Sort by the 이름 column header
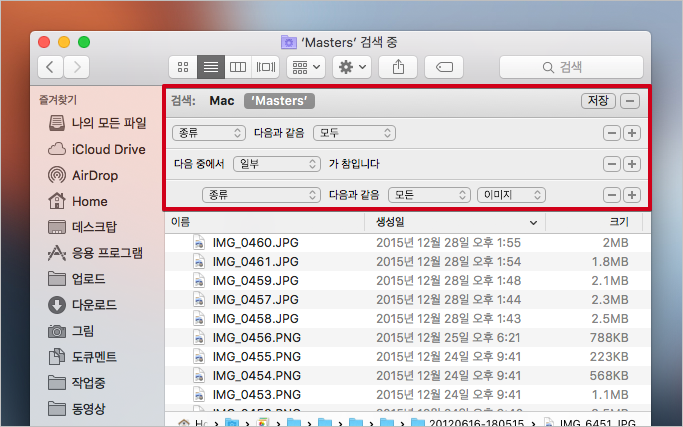683x427 pixels. click(264, 222)
